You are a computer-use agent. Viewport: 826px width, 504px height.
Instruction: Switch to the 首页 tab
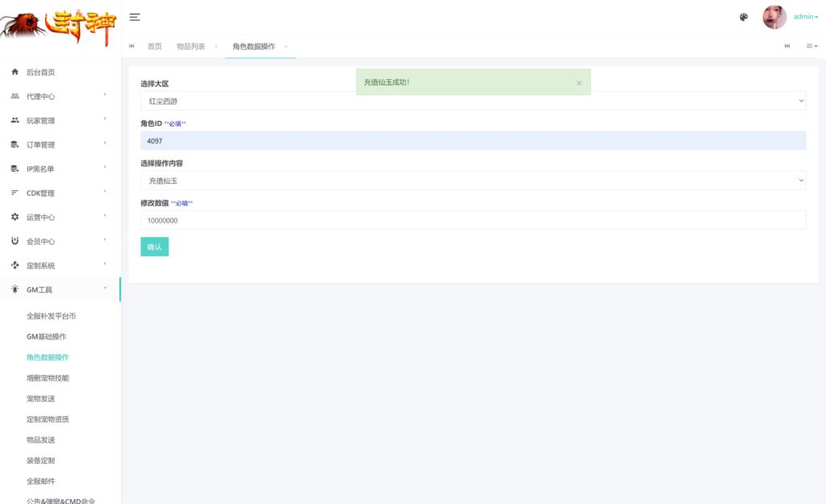coord(154,47)
